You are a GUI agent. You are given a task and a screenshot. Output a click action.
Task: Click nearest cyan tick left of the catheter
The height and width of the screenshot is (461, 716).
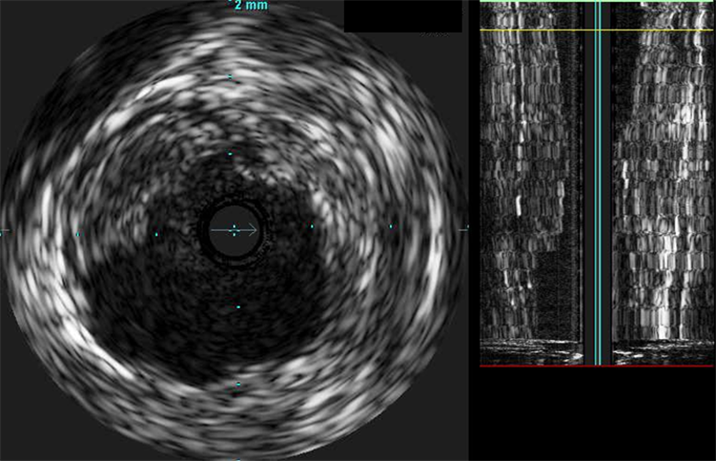(156, 233)
